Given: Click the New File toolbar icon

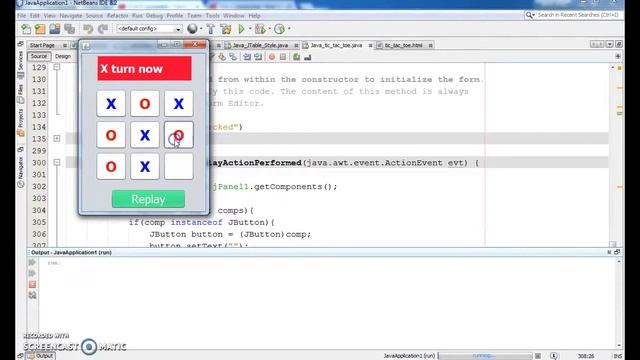Looking at the screenshot, I should point(26,29).
